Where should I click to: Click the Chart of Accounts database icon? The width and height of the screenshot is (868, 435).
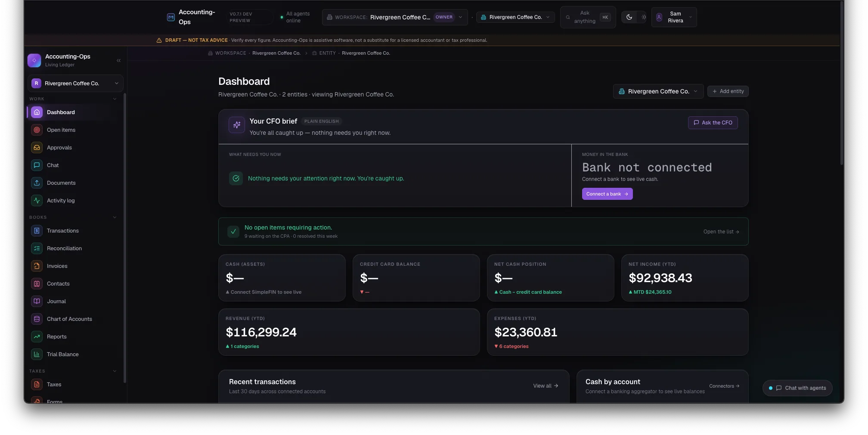point(37,319)
